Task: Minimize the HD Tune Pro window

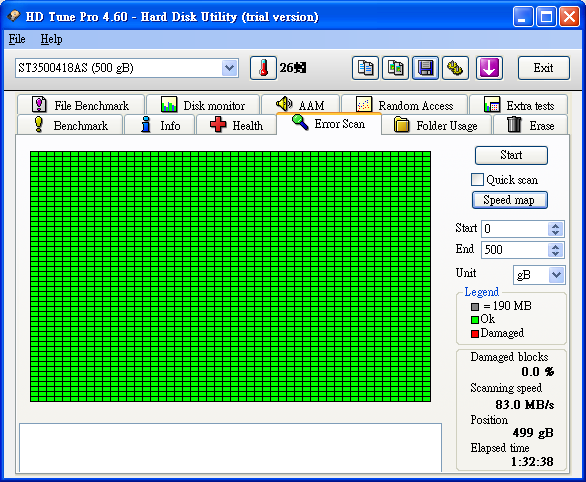Action: pos(523,16)
